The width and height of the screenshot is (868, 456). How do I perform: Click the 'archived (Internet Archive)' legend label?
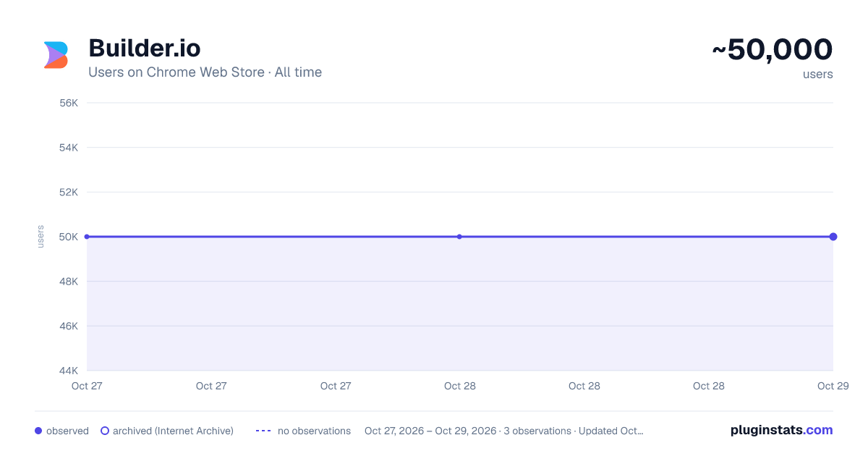173,431
